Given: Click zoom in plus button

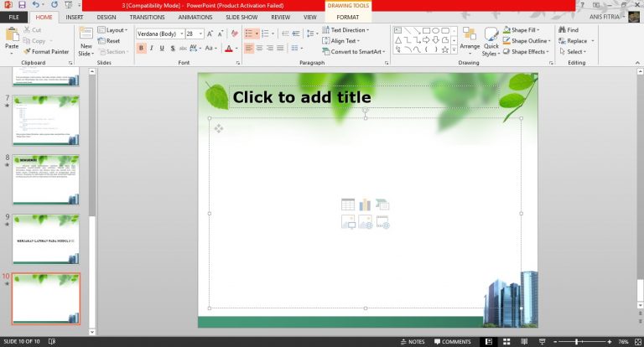Looking at the screenshot, I should coord(610,342).
